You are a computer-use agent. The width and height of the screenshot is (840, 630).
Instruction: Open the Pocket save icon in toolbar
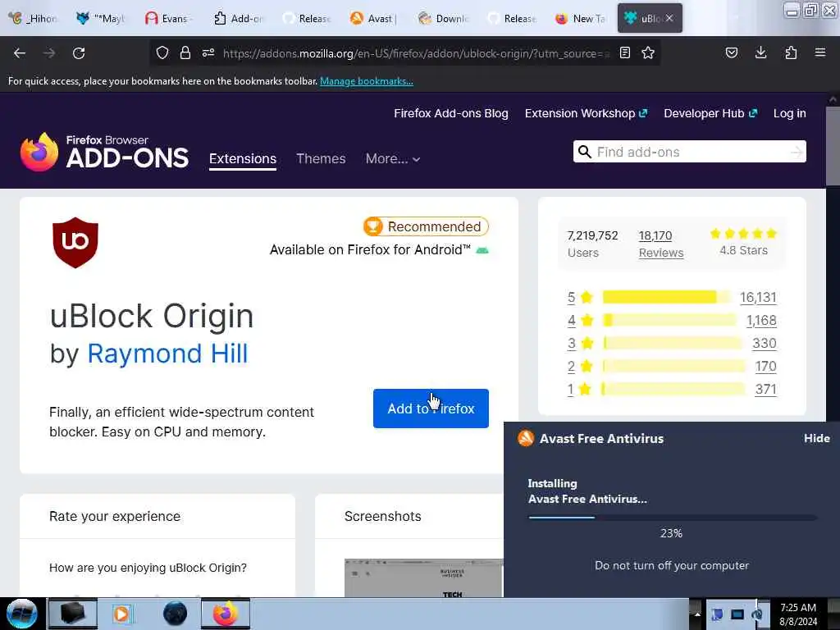[x=731, y=52]
